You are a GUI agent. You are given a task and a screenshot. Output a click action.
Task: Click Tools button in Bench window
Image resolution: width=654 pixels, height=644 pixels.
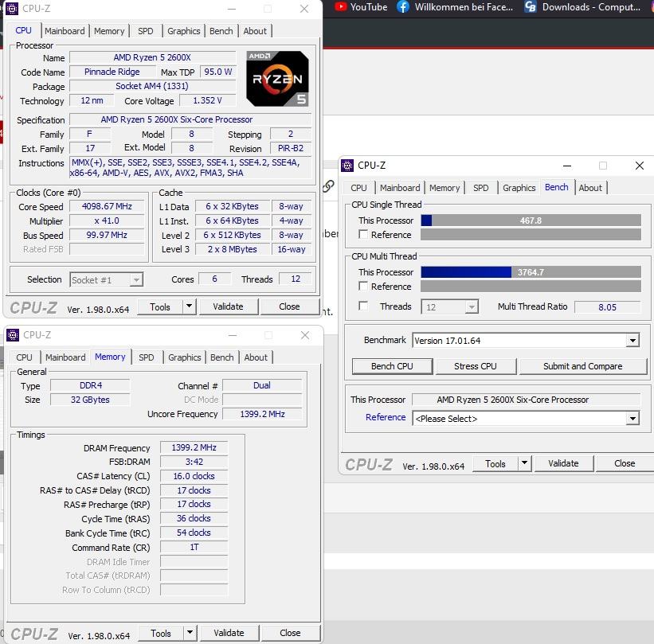(x=495, y=463)
